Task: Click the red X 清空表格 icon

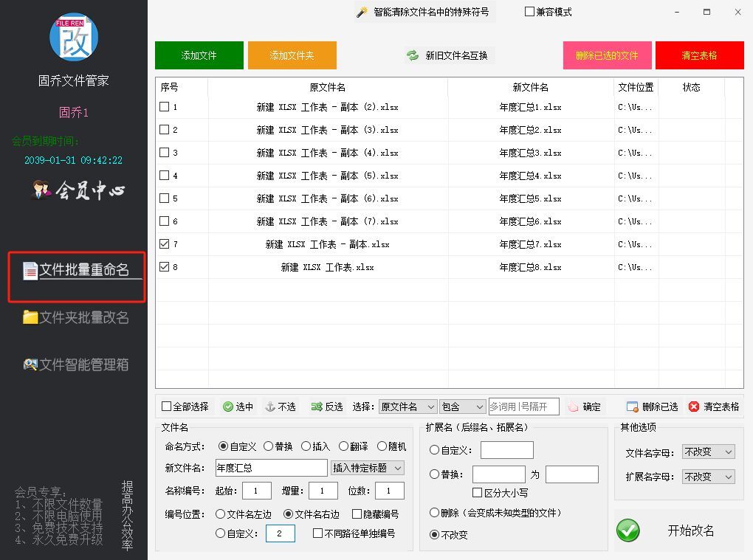Action: click(693, 407)
